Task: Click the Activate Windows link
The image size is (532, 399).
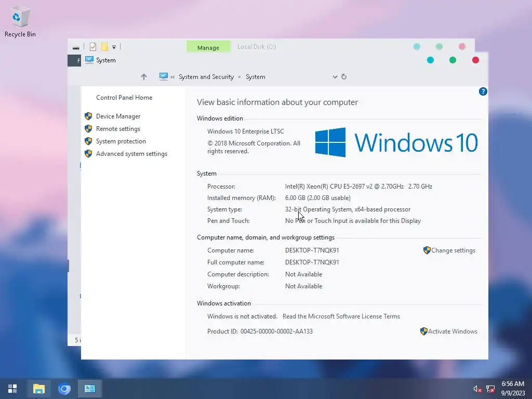Action: pyautogui.click(x=453, y=331)
